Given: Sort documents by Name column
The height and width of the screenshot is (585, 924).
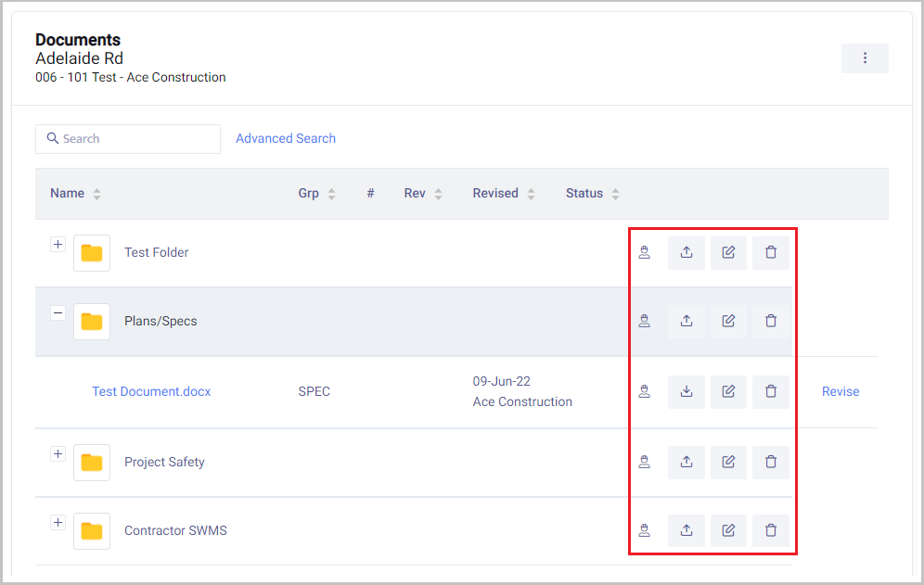Looking at the screenshot, I should tap(68, 194).
